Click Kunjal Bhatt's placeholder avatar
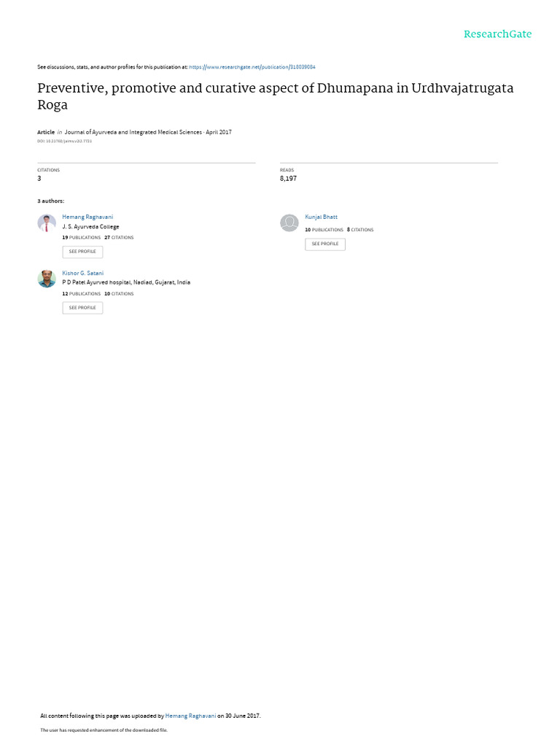This screenshot has width=560, height=747. click(289, 223)
